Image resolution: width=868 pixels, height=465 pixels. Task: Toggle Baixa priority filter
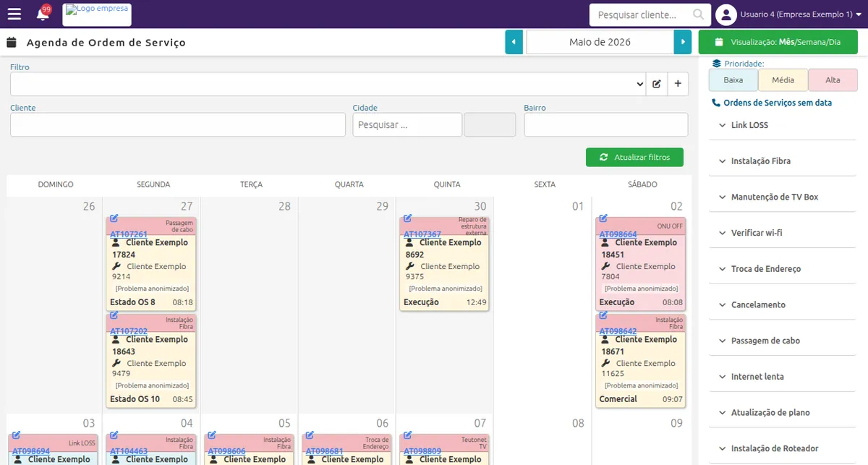pyautogui.click(x=733, y=80)
